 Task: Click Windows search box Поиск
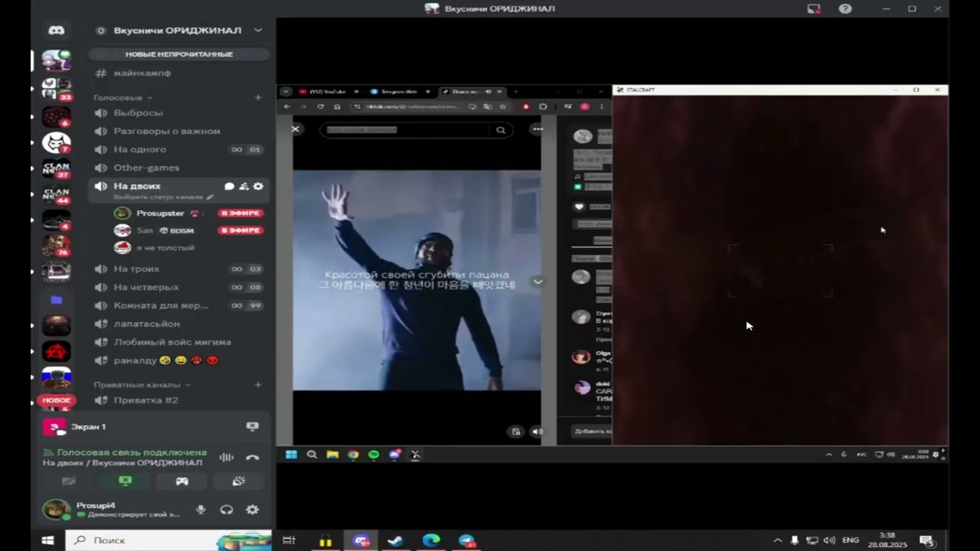(168, 540)
